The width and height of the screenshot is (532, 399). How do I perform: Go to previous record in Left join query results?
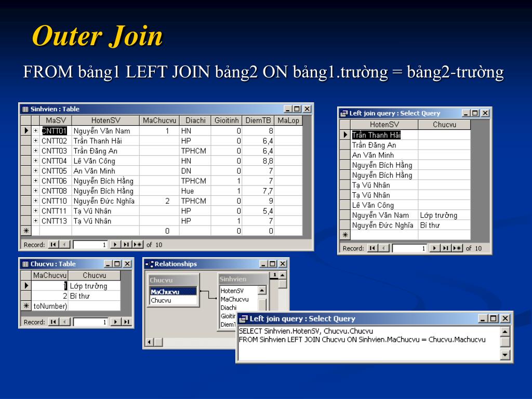pyautogui.click(x=383, y=248)
